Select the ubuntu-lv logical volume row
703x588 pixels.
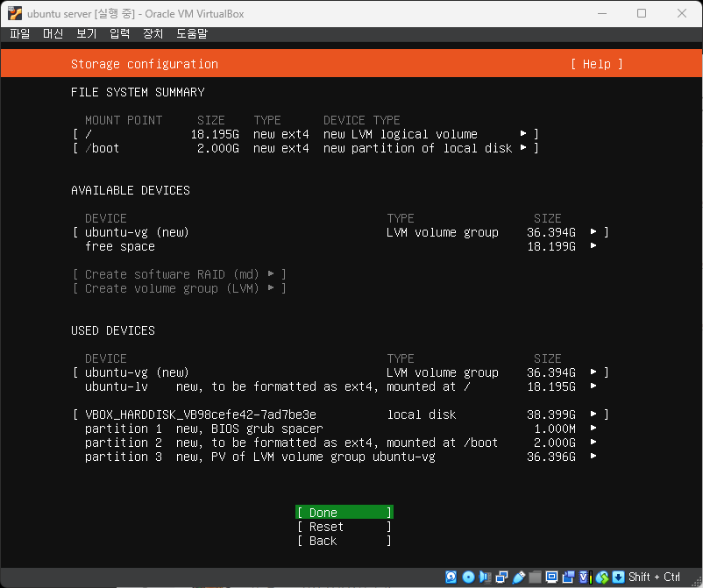point(341,386)
